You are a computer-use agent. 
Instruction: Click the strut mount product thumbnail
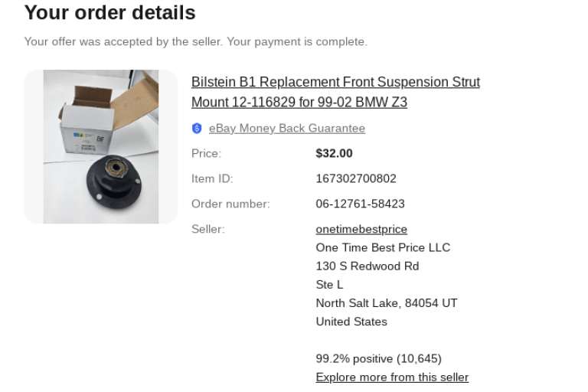coord(101,147)
